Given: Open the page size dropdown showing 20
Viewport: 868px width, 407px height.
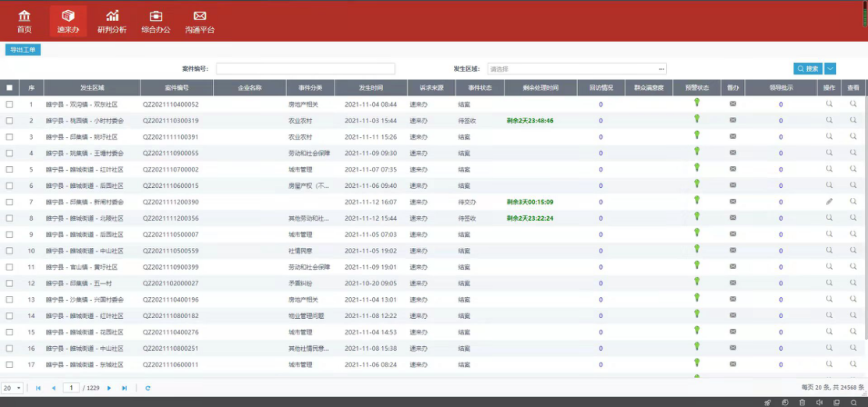Looking at the screenshot, I should 12,388.
